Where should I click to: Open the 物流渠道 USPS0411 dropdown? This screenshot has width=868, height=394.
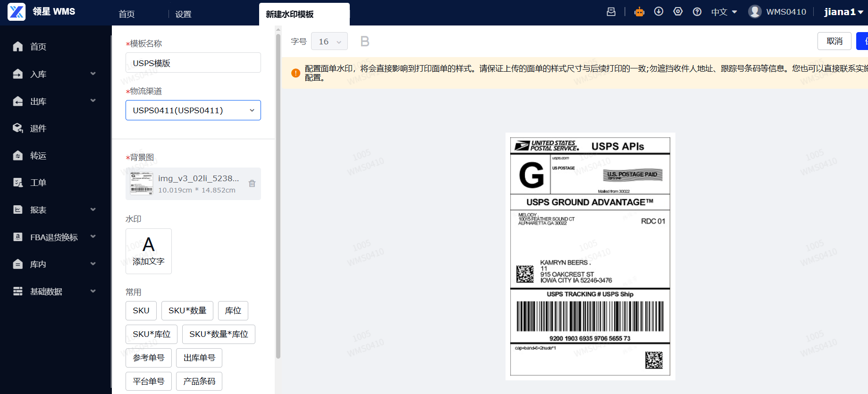(x=193, y=110)
